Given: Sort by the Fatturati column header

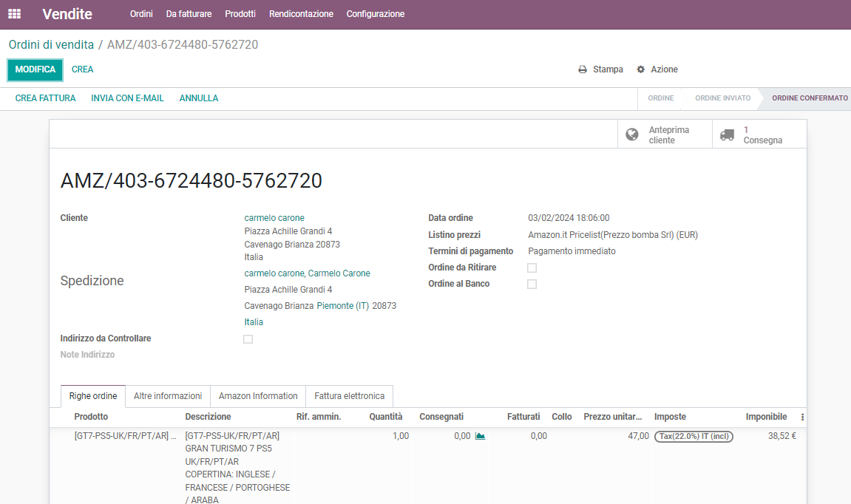Looking at the screenshot, I should coord(523,417).
